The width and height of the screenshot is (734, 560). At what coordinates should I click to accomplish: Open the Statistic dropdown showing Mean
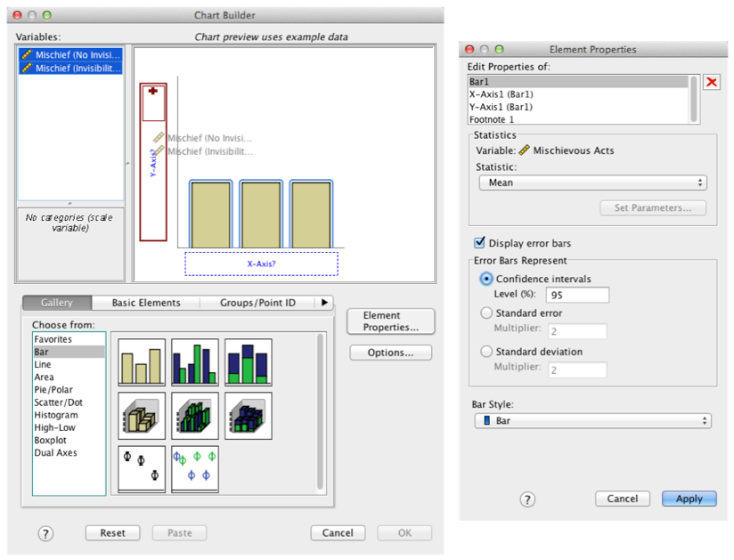coord(592,183)
